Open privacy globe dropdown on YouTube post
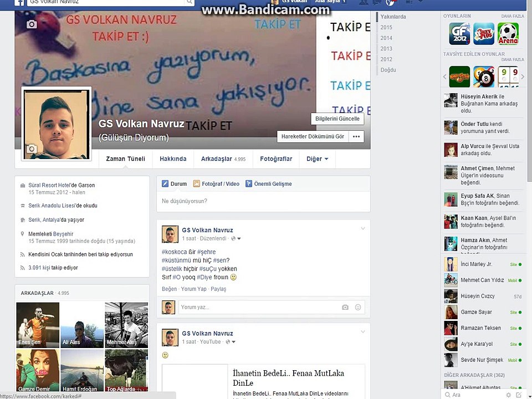Image resolution: width=532 pixels, height=399 pixels. (231, 342)
